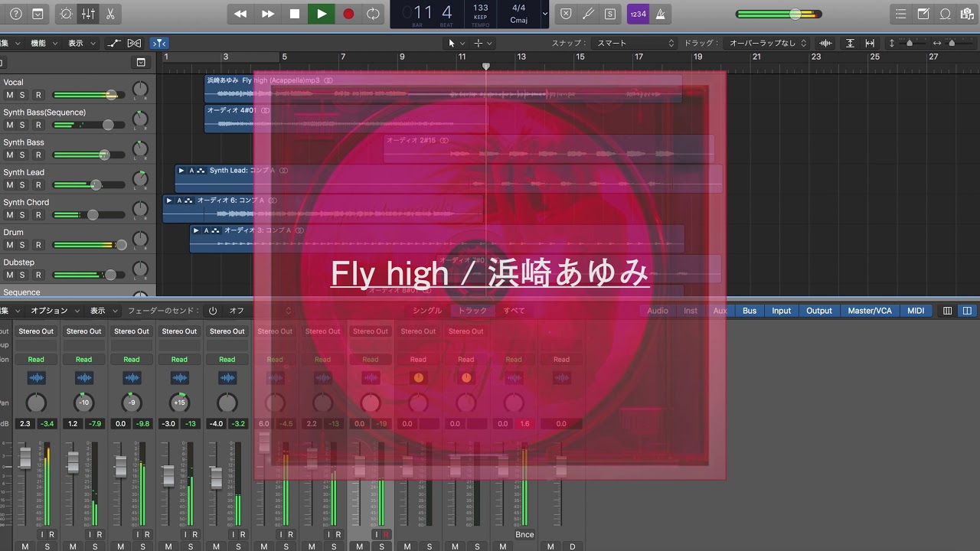This screenshot has height=551, width=980.
Task: Toggle Cycle mode in the transport
Action: (373, 14)
